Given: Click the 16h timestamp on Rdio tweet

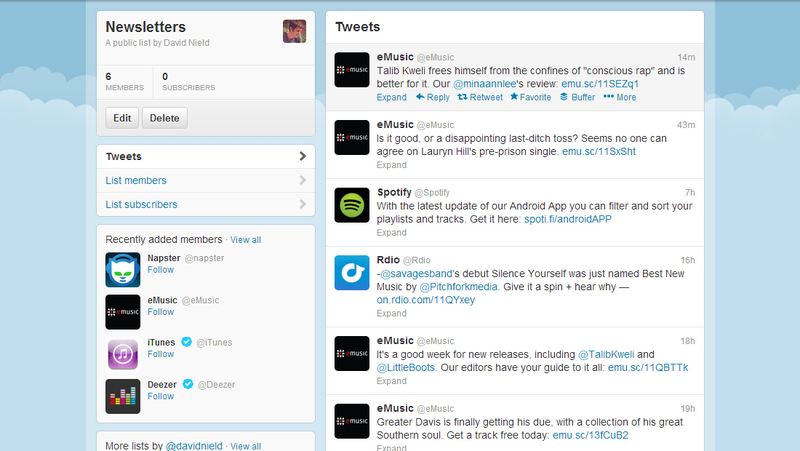Looking at the screenshot, I should 688,260.
